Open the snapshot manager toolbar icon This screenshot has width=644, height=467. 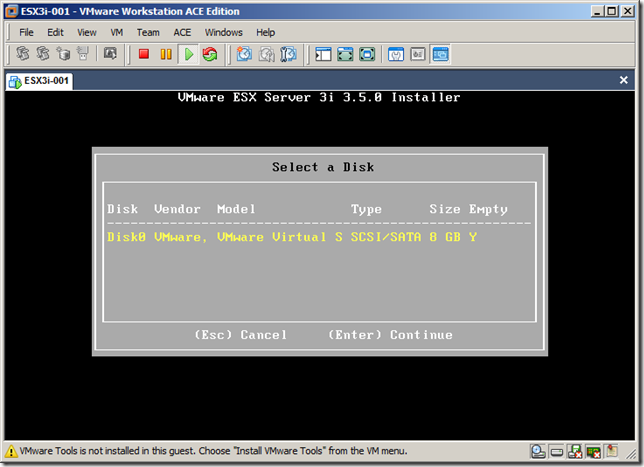point(287,54)
